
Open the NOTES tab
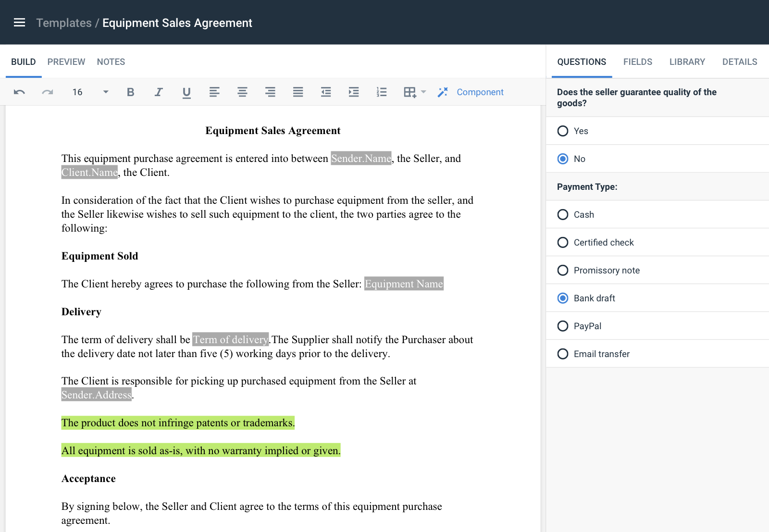[x=111, y=62]
